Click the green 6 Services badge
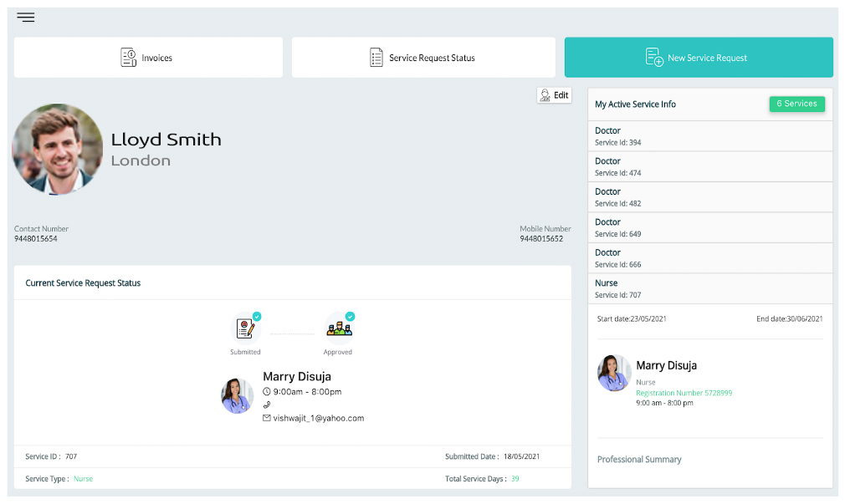Screen dimensions: 845x504 click(x=796, y=104)
